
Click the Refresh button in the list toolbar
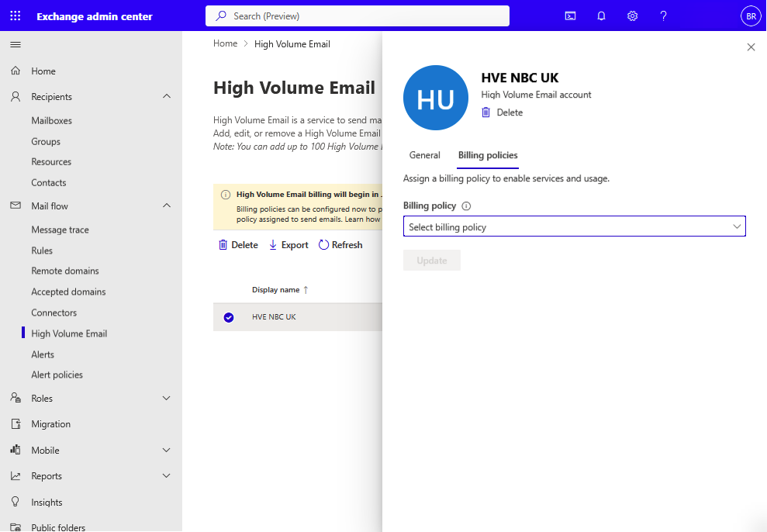(x=340, y=245)
